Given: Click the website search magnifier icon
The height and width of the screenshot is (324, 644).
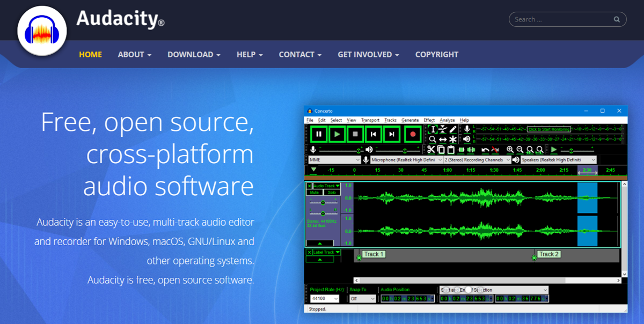Looking at the screenshot, I should click(x=617, y=19).
